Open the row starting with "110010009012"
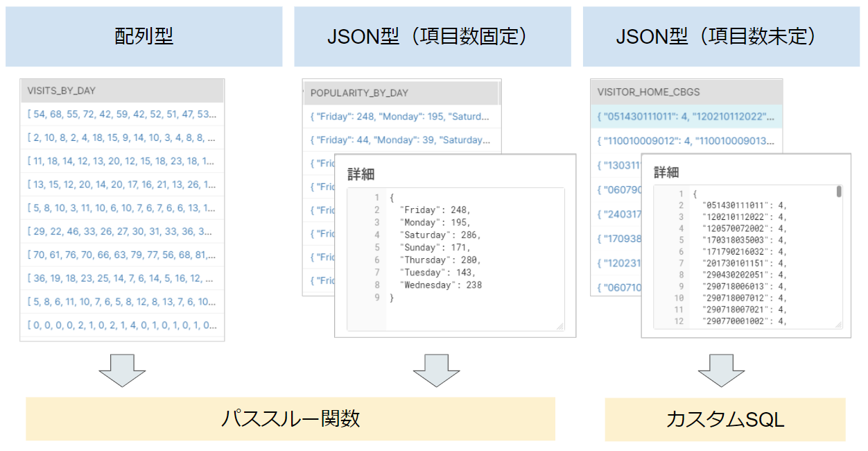This screenshot has height=451, width=868. pyautogui.click(x=686, y=141)
